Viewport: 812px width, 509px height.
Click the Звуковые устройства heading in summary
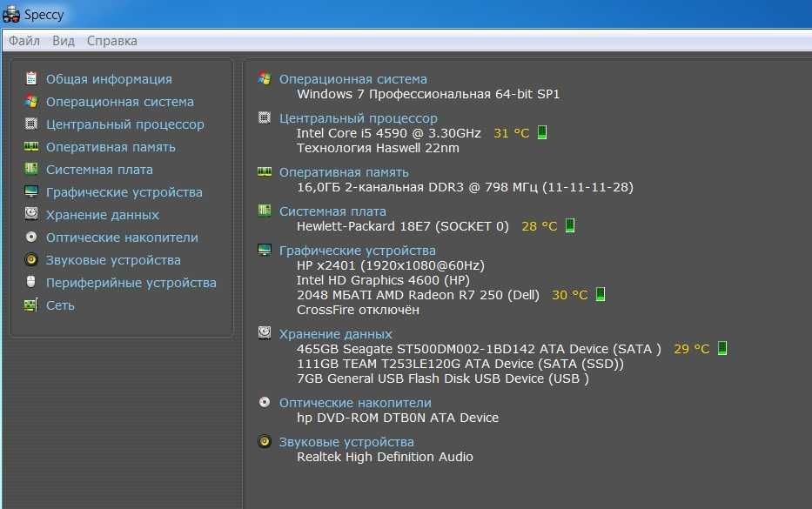pos(346,442)
